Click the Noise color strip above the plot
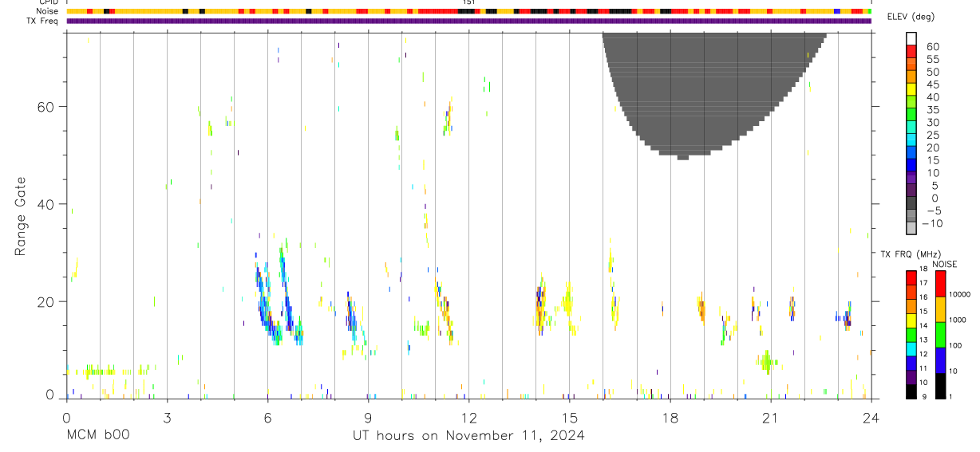The height and width of the screenshot is (452, 980). click(468, 11)
